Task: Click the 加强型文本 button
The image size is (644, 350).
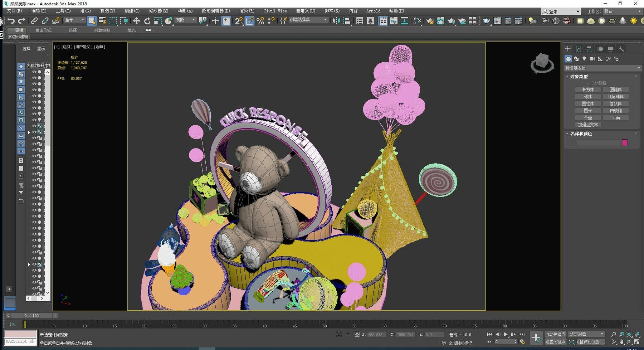Action: pyautogui.click(x=588, y=125)
